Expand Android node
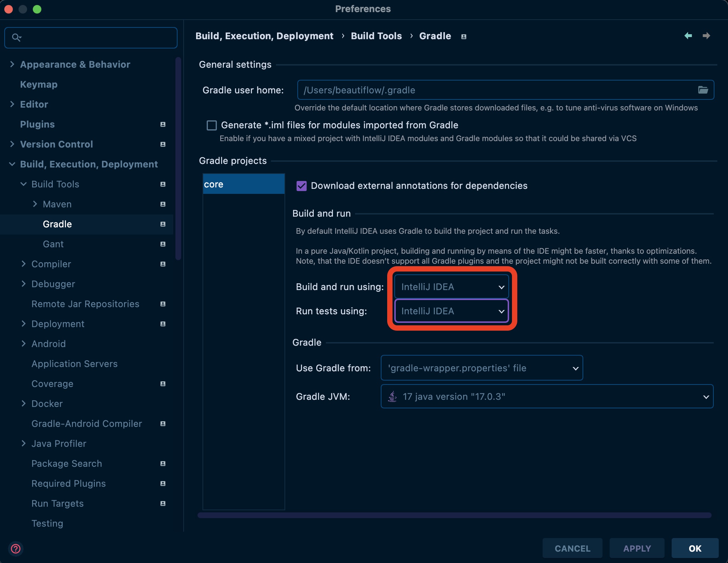 [24, 344]
